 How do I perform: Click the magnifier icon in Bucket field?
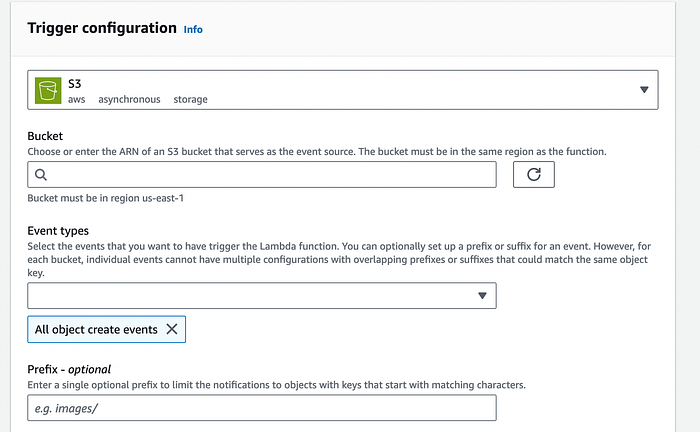pos(41,174)
